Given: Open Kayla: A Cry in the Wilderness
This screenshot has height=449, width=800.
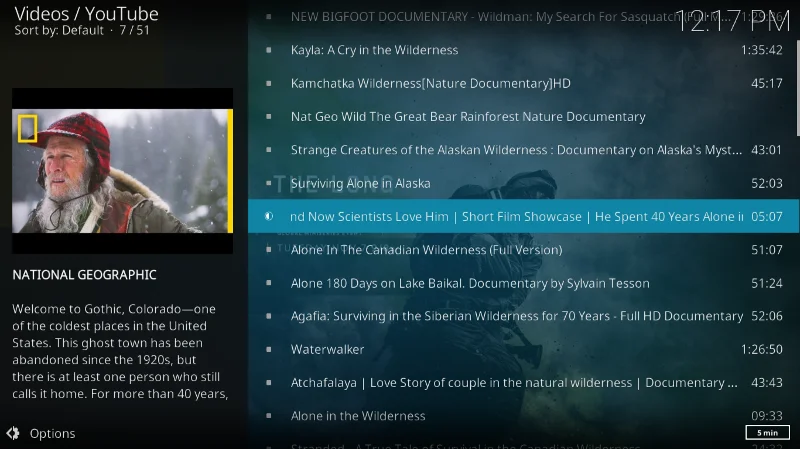Looking at the screenshot, I should click(523, 50).
